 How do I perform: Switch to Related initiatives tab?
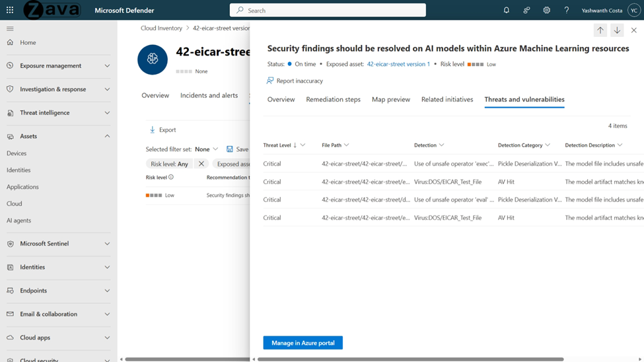coord(447,100)
